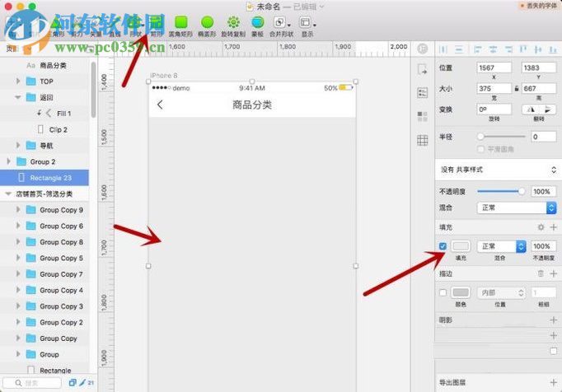This screenshot has height=392, width=562.
Task: Open the border position (内部) dropdown
Action: pos(501,292)
